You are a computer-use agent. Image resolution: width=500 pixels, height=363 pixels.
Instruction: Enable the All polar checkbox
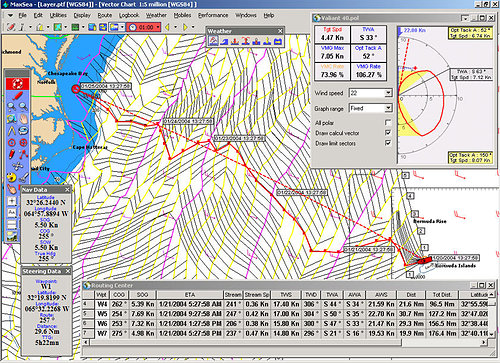388,123
